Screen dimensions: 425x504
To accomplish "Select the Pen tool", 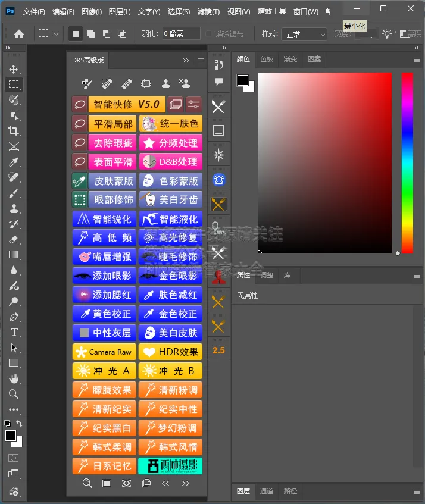I will [x=14, y=317].
